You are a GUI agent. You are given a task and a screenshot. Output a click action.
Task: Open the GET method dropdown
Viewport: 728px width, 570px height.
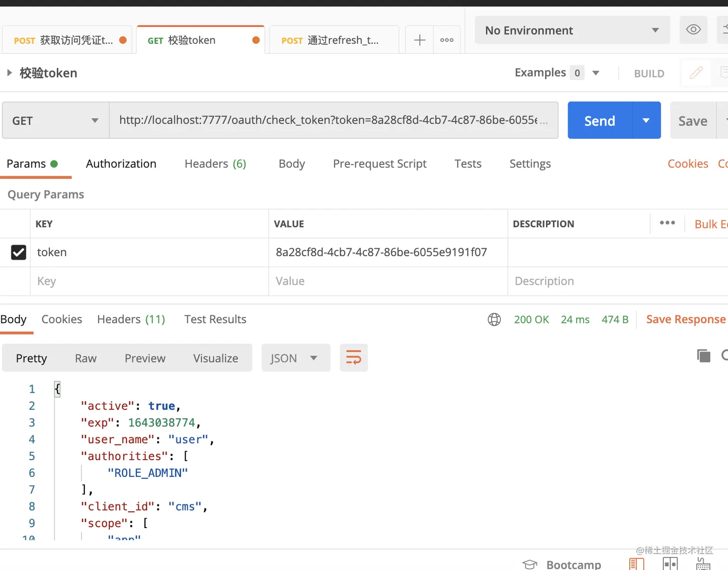coord(55,120)
